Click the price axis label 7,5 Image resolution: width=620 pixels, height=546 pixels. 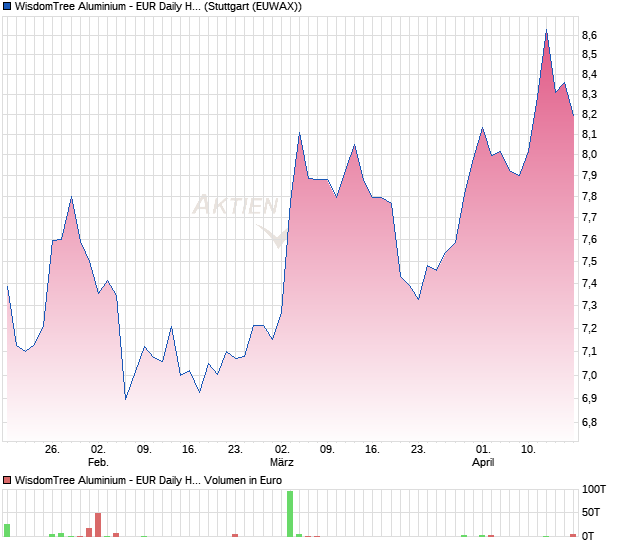[589, 261]
